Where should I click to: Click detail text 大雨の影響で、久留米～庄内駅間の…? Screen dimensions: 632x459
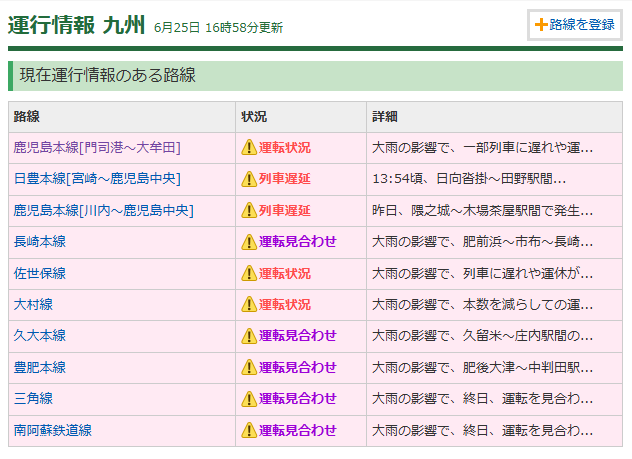pyautogui.click(x=482, y=336)
